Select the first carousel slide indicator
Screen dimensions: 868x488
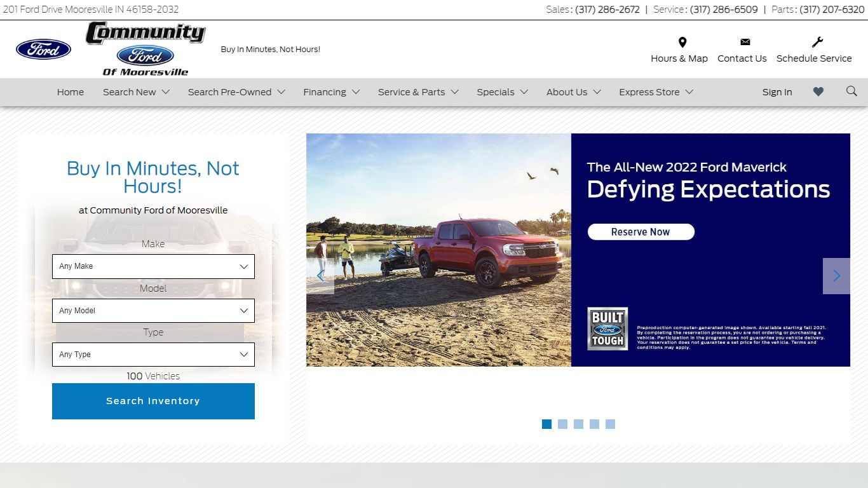click(x=546, y=424)
